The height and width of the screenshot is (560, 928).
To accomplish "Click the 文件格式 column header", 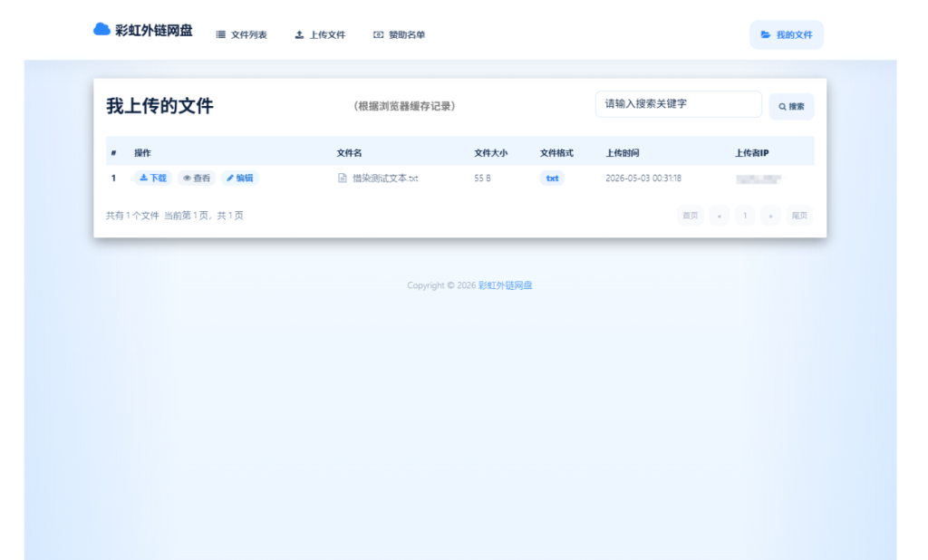I will [x=556, y=153].
